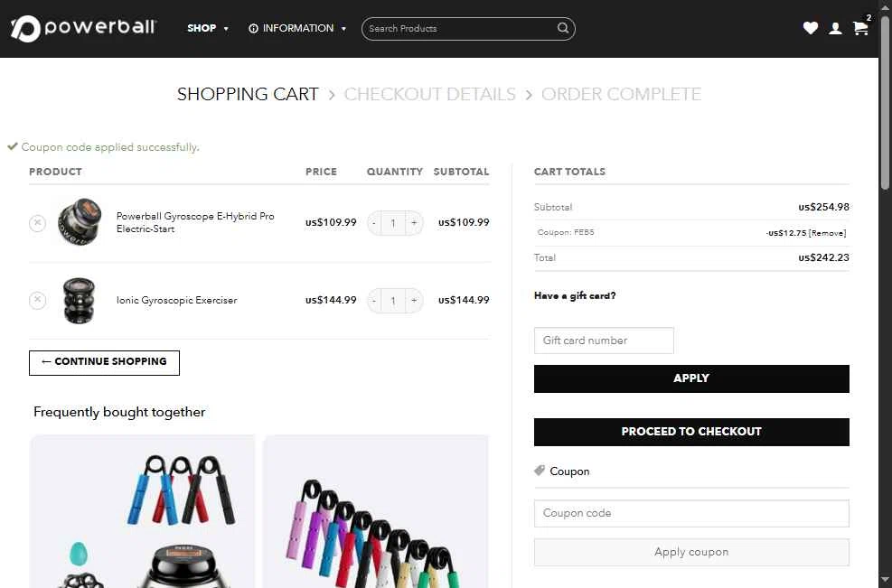
Task: Increase Ionic Gyroscopic Exerciser quantity
Action: click(x=414, y=300)
